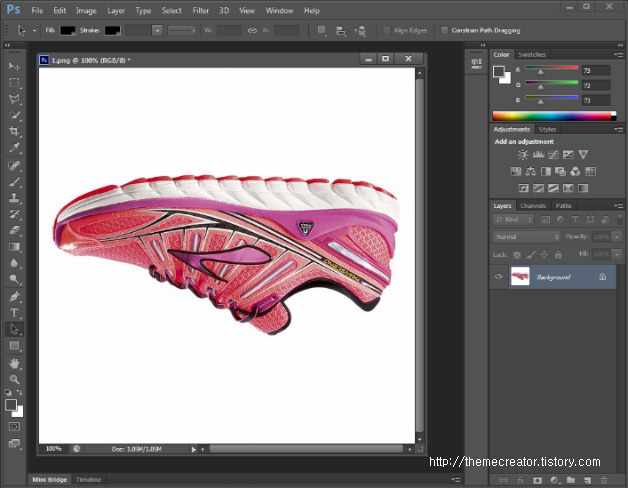Select the Brush tool
The image size is (628, 488).
pos(14,181)
